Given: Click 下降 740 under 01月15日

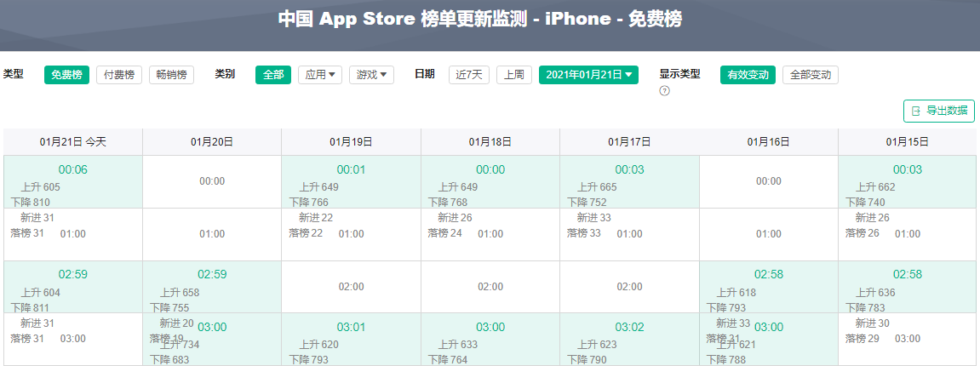Looking at the screenshot, I should 865,203.
